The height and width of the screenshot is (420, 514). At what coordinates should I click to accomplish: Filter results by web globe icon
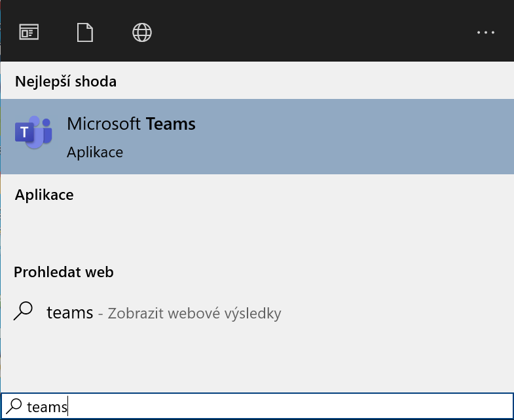point(142,32)
